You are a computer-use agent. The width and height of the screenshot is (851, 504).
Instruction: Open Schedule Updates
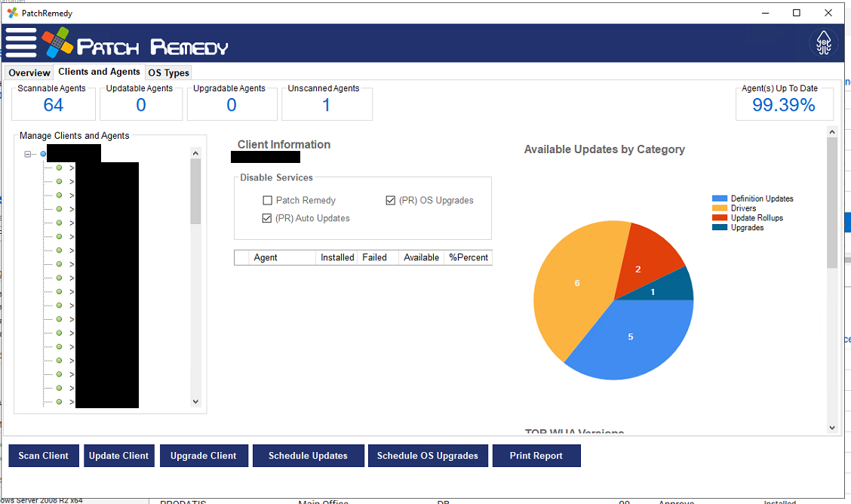click(309, 456)
